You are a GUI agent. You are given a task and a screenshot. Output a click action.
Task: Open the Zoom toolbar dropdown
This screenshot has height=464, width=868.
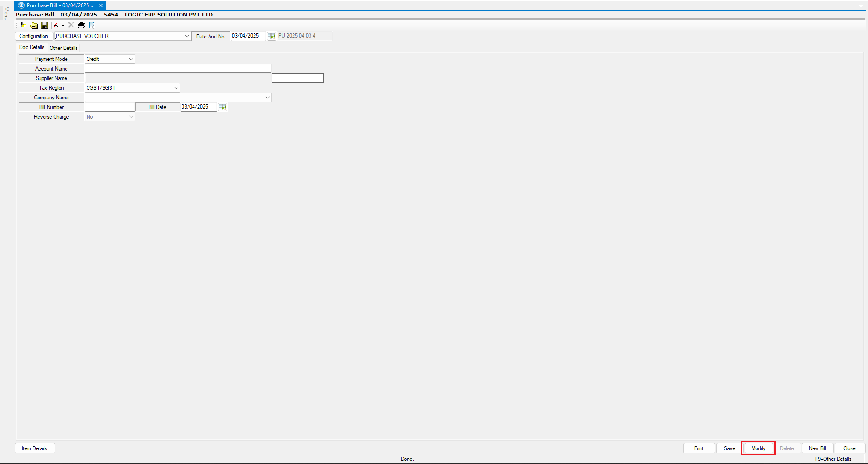click(59, 25)
